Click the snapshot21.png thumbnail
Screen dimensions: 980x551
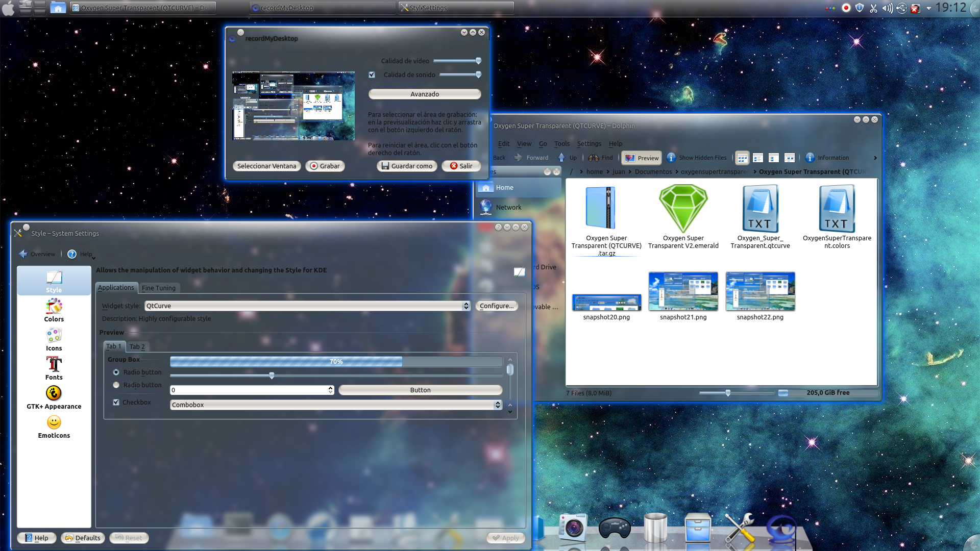(x=683, y=291)
